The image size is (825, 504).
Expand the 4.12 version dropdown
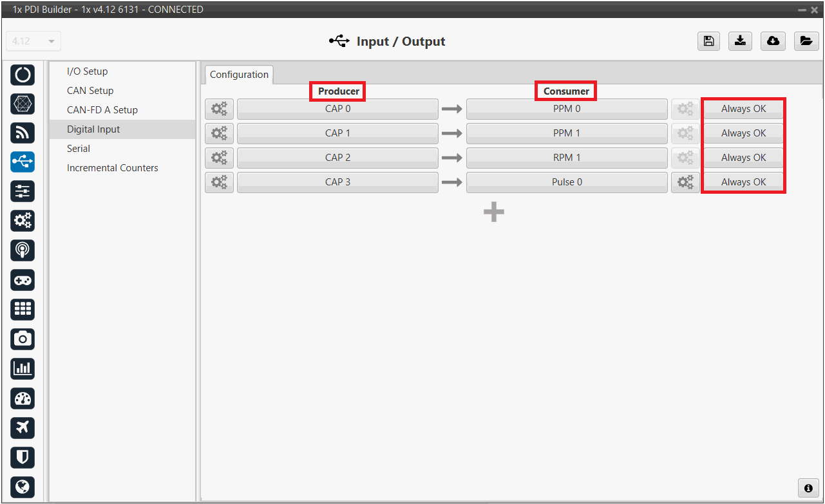pos(33,41)
